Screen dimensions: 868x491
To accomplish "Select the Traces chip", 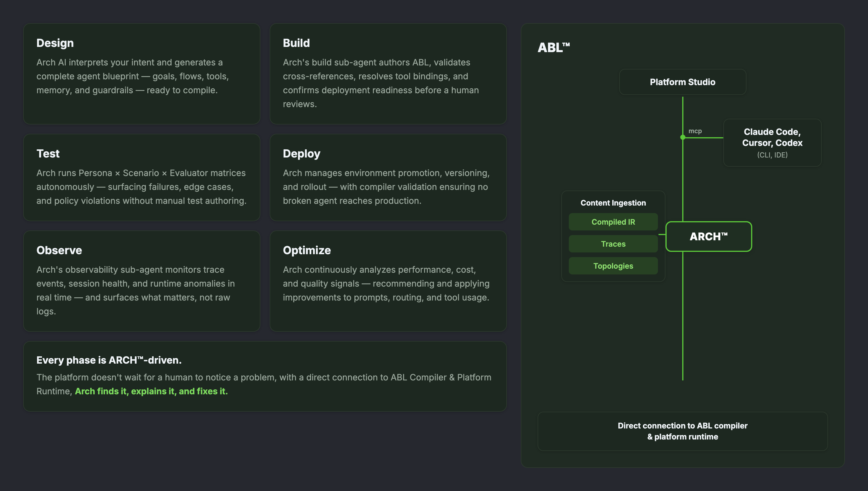I will [x=613, y=244].
